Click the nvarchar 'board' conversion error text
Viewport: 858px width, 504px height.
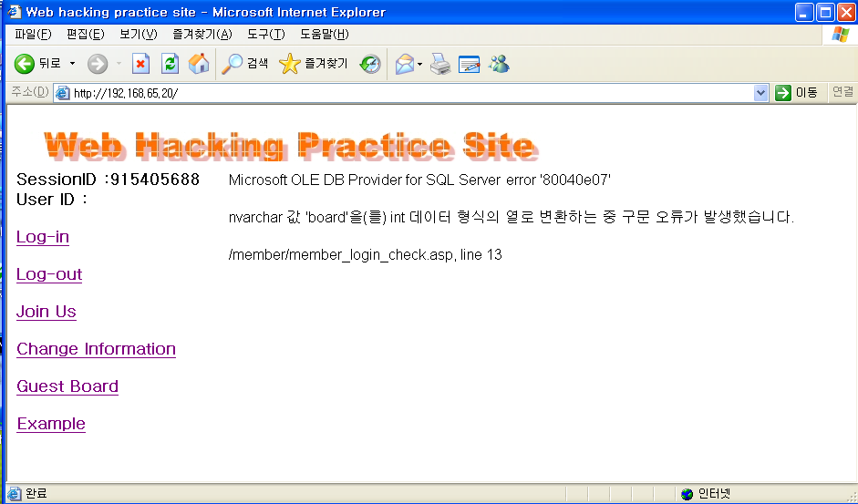pyautogui.click(x=512, y=217)
